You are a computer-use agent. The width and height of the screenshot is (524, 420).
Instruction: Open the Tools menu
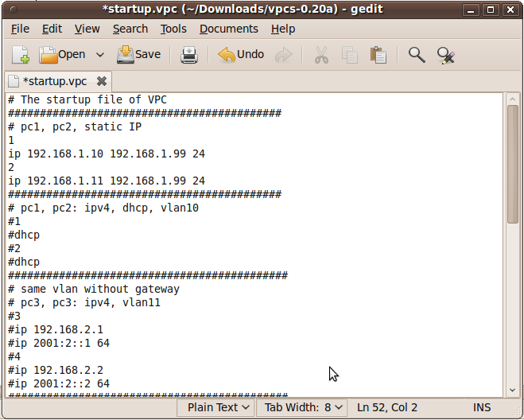point(173,29)
